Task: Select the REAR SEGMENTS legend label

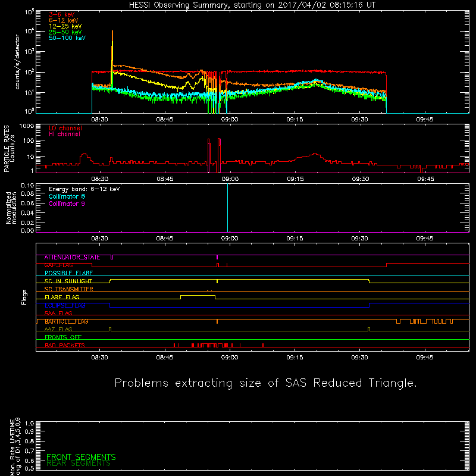Action: click(79, 464)
